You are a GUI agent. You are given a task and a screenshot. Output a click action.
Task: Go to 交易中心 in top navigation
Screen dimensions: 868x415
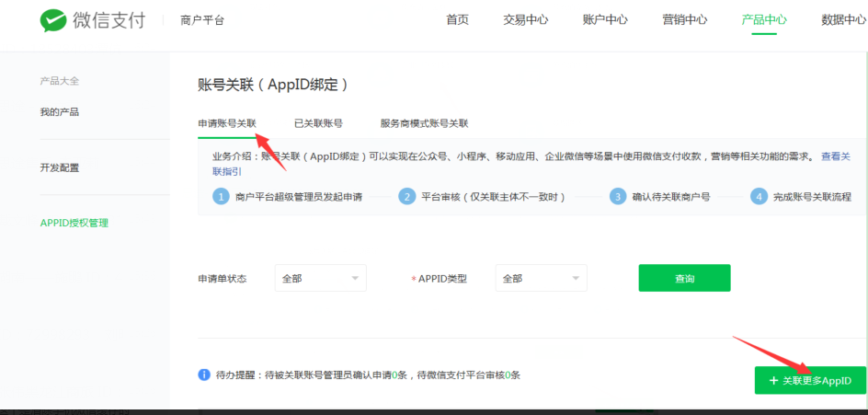[527, 19]
